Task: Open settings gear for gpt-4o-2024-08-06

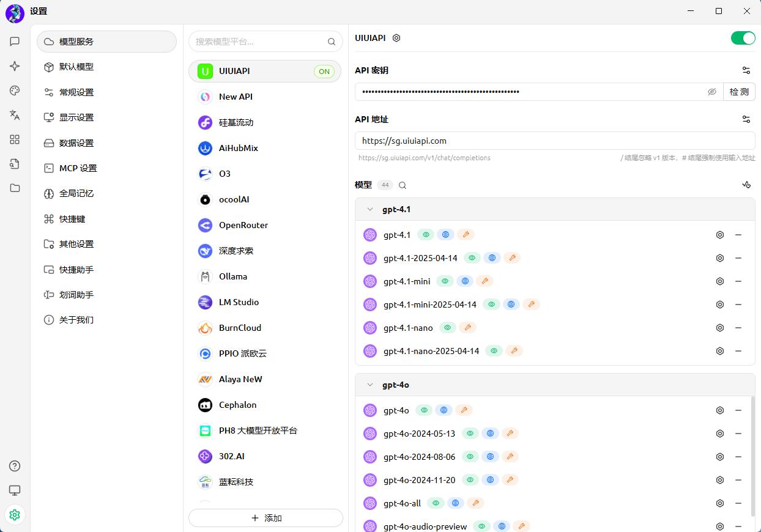Action: pos(720,457)
